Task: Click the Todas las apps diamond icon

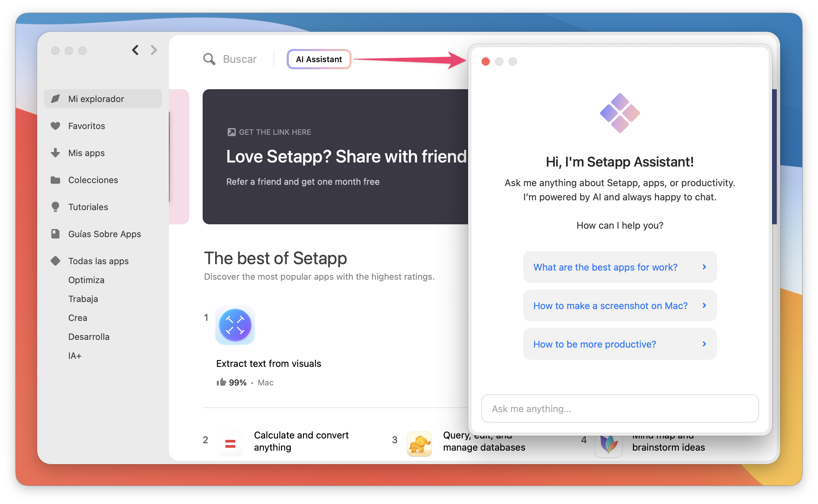Action: pyautogui.click(x=55, y=261)
